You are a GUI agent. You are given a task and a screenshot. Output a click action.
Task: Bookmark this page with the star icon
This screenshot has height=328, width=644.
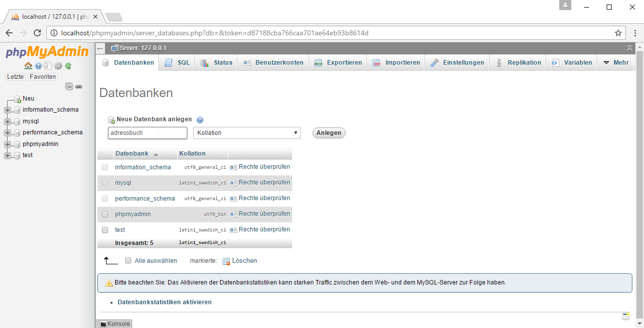tap(618, 33)
